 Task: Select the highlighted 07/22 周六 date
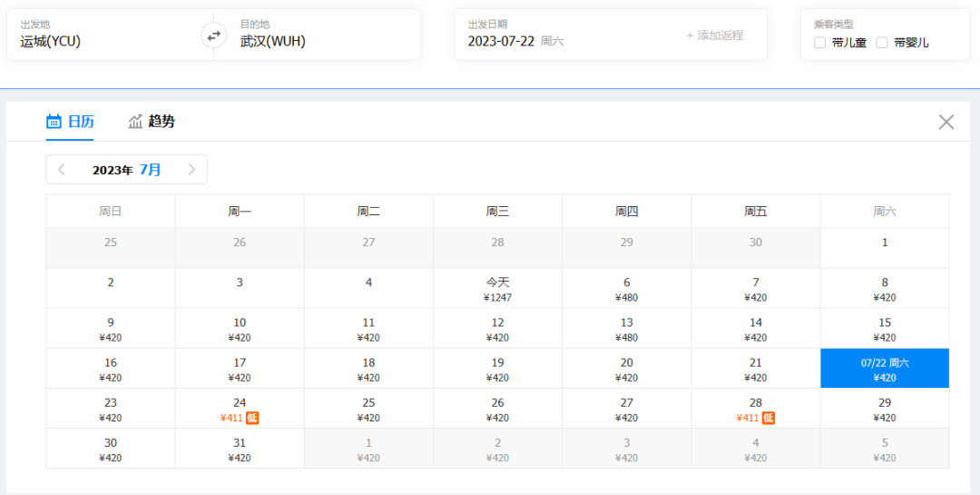[885, 369]
